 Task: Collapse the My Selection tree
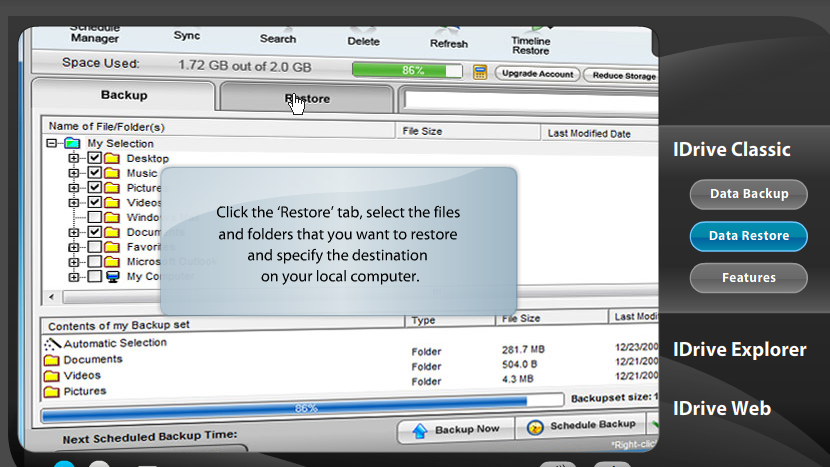51,143
